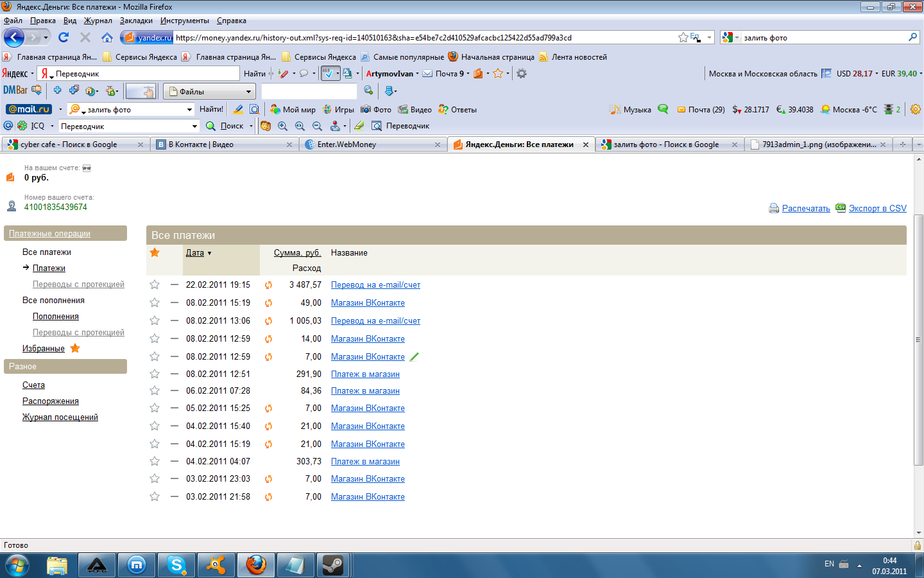Open the back/forward history dropdown arrow
Screen dimensions: 924x578
coord(46,38)
